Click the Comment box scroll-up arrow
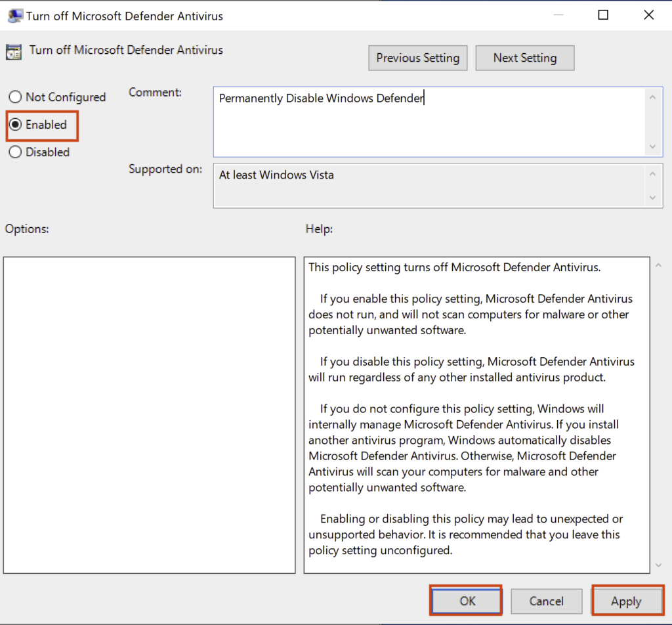This screenshot has height=625, width=672. pos(652,98)
